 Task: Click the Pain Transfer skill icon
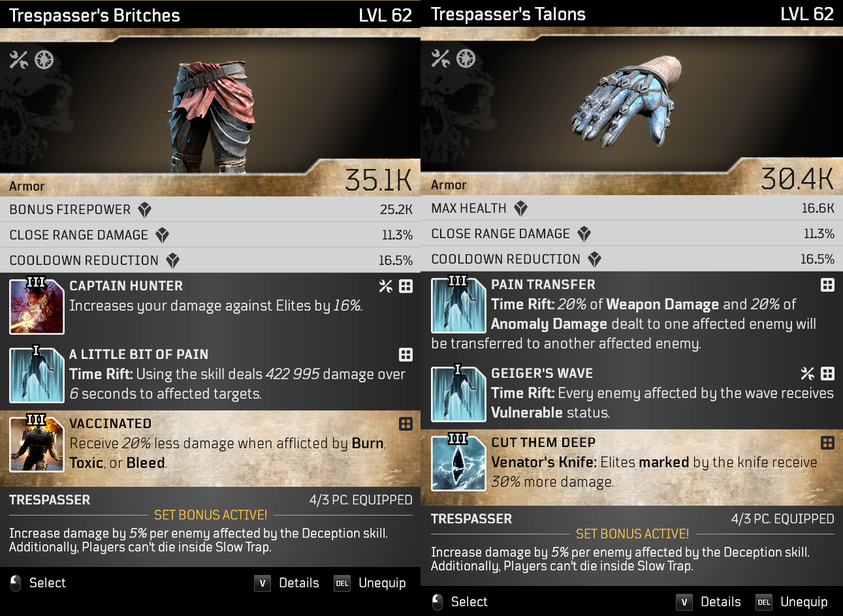click(458, 305)
